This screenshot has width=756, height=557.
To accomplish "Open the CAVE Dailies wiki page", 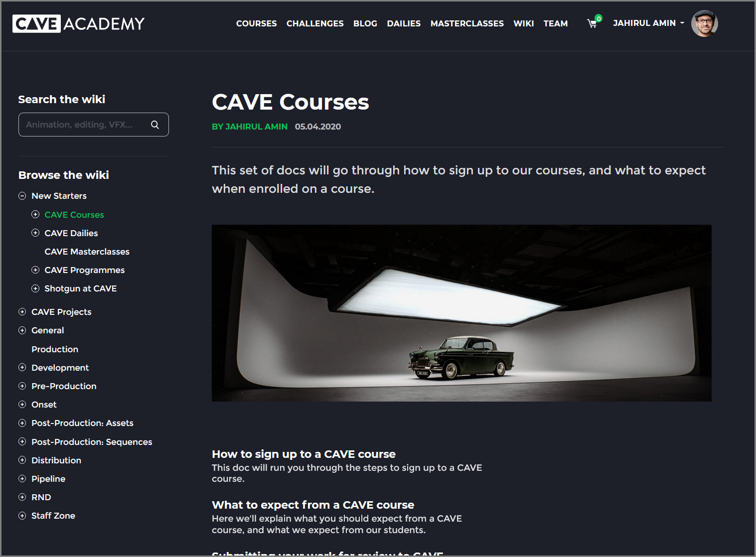I will coord(71,233).
